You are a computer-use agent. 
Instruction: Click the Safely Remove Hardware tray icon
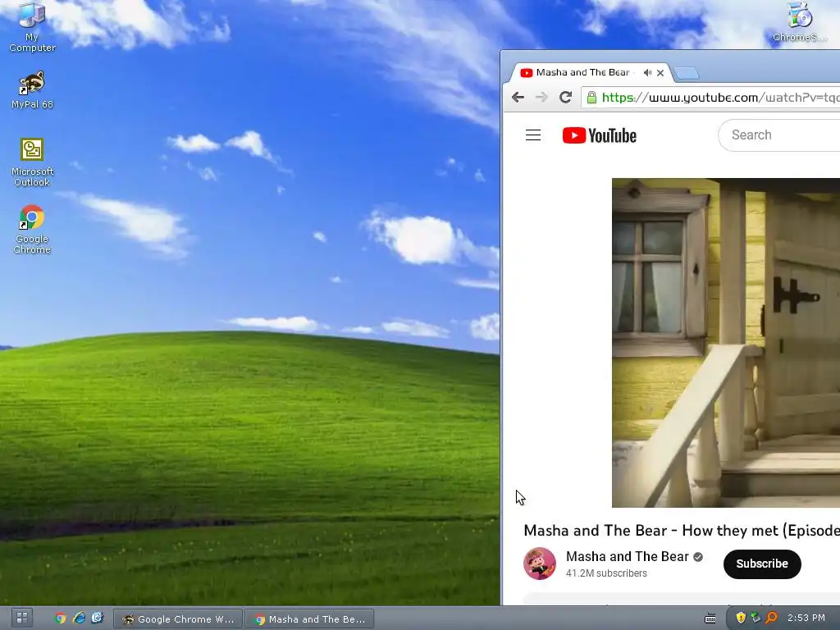pos(756,618)
